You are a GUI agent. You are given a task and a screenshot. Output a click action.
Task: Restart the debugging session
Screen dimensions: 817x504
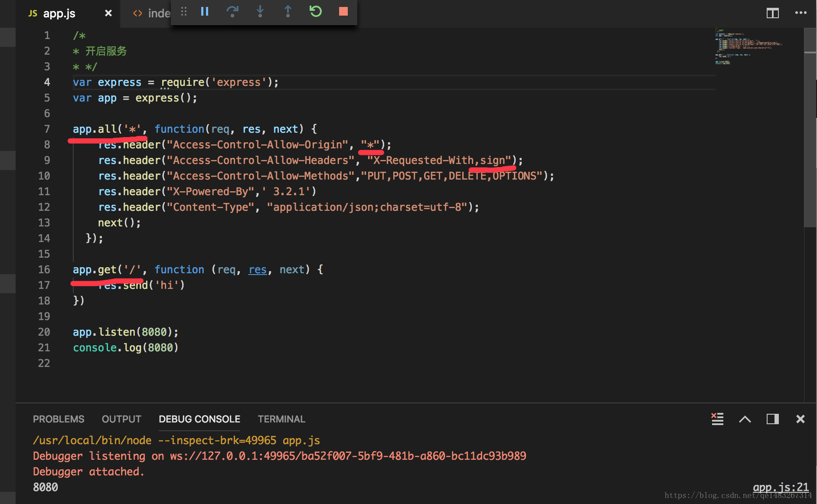[x=316, y=12]
